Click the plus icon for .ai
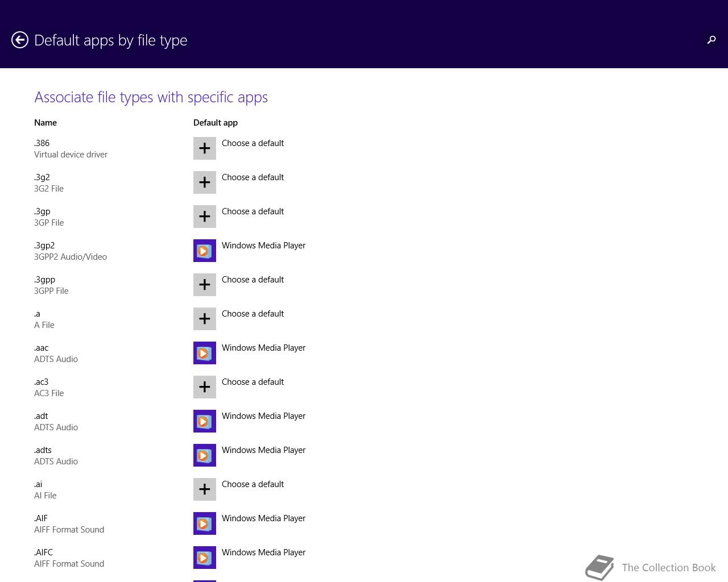This screenshot has height=582, width=728. pos(205,489)
